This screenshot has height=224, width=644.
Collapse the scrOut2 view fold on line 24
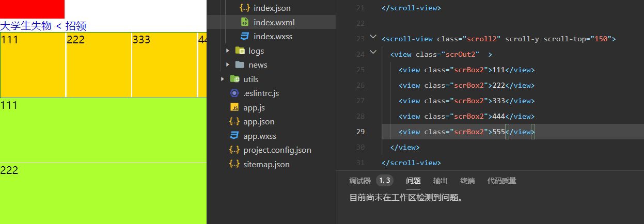[x=373, y=53]
